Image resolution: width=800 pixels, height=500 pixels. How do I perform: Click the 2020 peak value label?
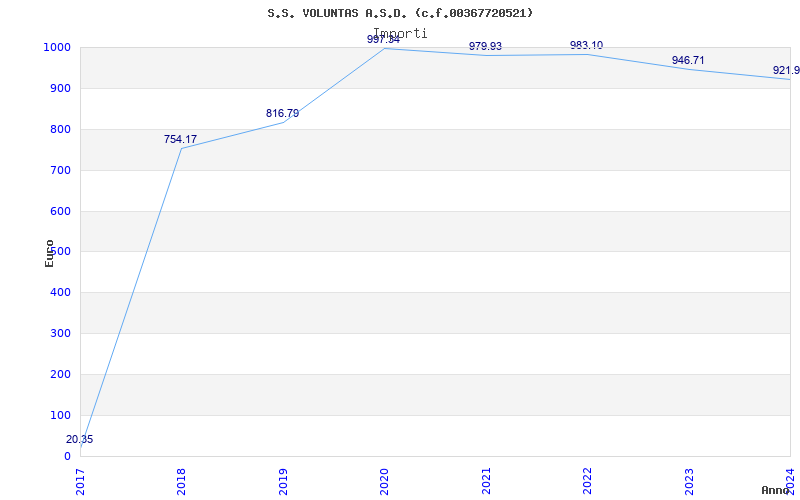click(383, 39)
